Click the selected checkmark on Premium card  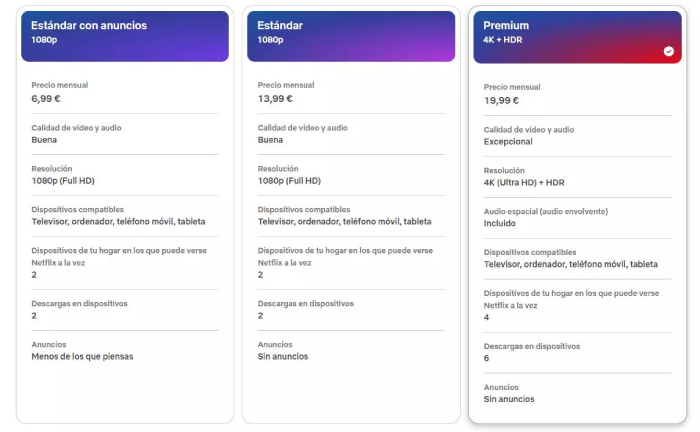pyautogui.click(x=668, y=51)
